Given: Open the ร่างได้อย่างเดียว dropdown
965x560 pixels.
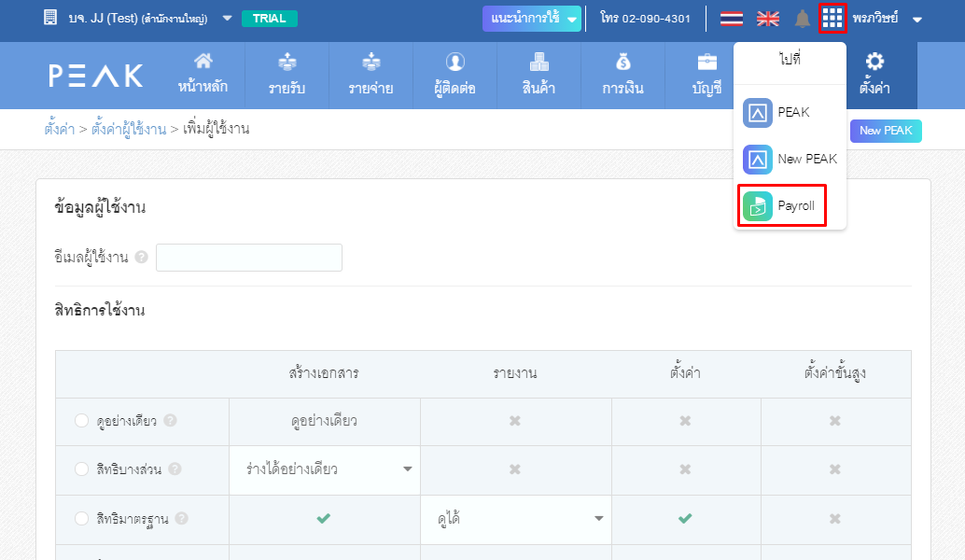Looking at the screenshot, I should point(325,469).
